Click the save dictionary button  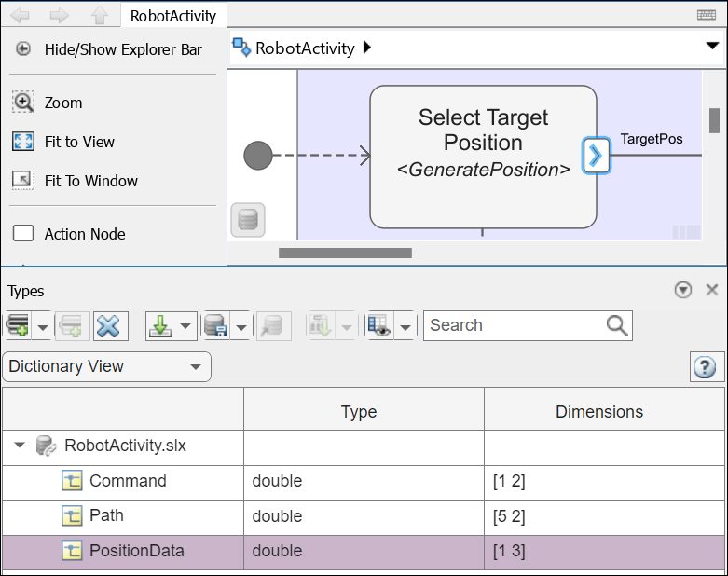[x=216, y=326]
